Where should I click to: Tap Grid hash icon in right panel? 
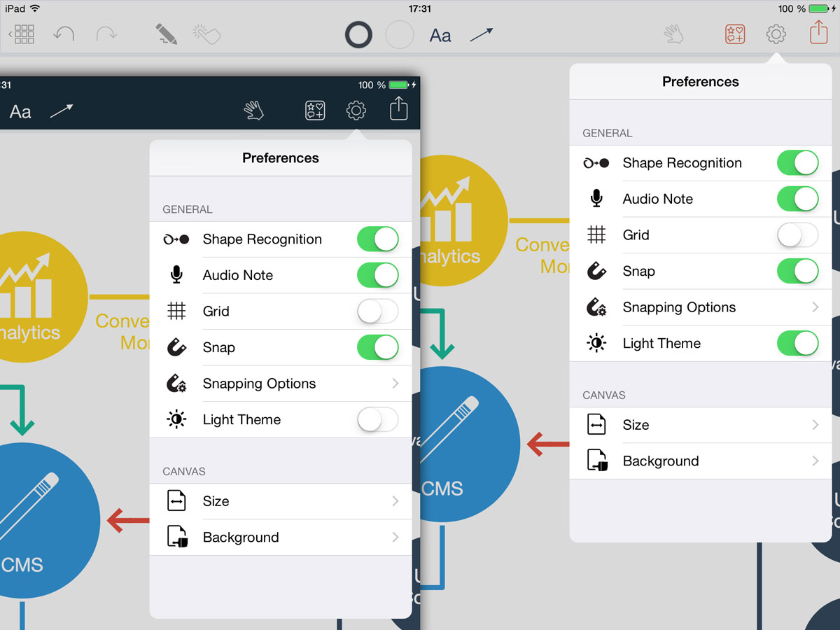pyautogui.click(x=596, y=234)
